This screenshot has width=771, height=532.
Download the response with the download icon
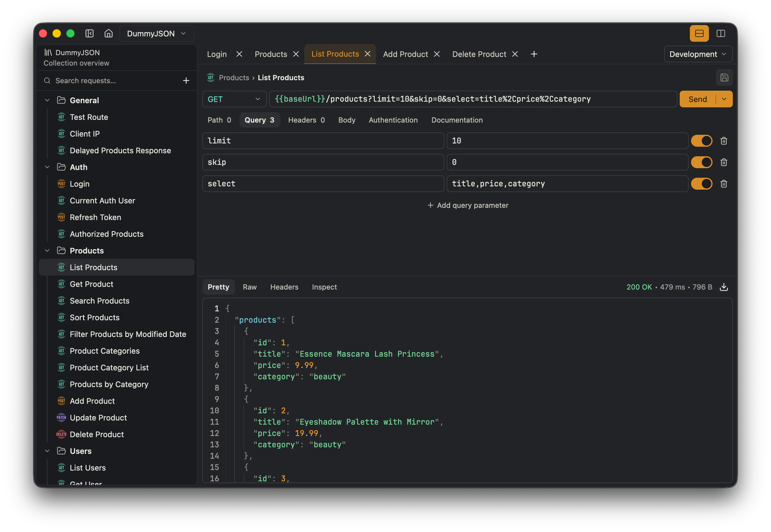(x=723, y=287)
